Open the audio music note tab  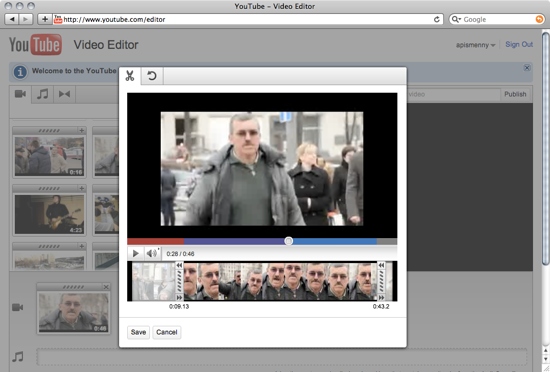coord(42,94)
